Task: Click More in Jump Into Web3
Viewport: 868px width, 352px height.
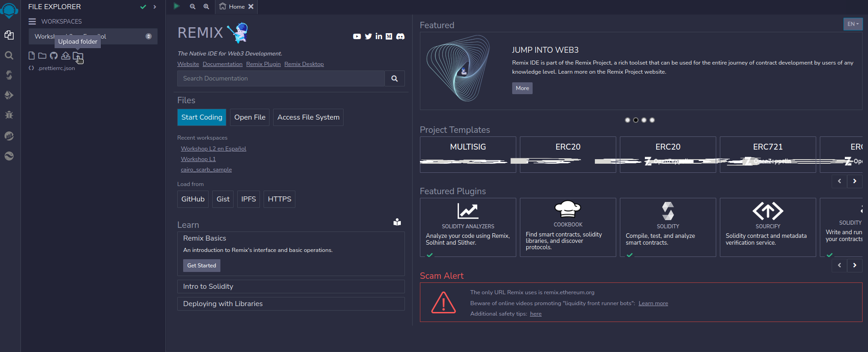Action: click(522, 88)
